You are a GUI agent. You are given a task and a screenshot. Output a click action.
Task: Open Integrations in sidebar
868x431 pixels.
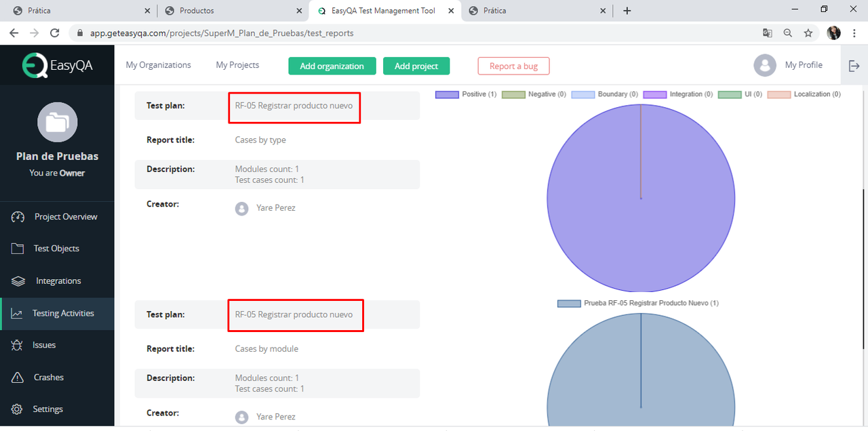click(x=57, y=281)
